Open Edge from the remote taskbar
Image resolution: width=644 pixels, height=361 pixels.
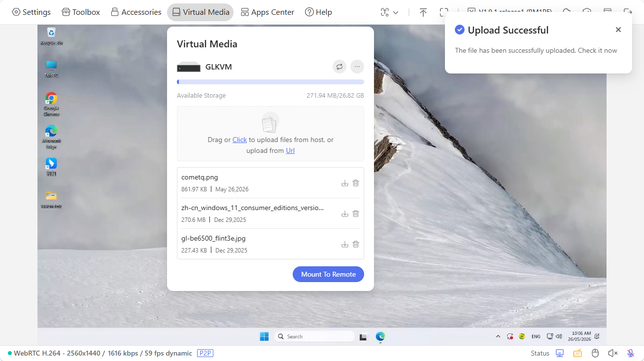(x=380, y=336)
